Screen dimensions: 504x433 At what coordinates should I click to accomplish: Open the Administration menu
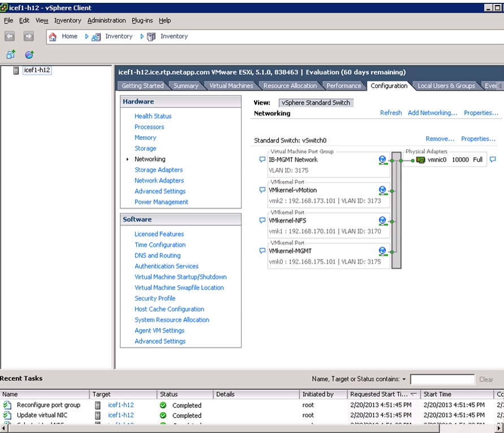pyautogui.click(x=106, y=20)
